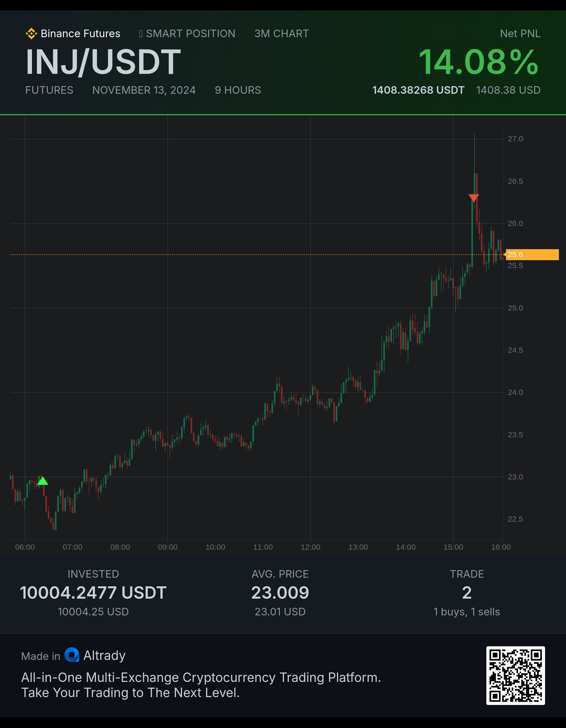Click the 09:00 time axis label
The height and width of the screenshot is (728, 566).
168,547
